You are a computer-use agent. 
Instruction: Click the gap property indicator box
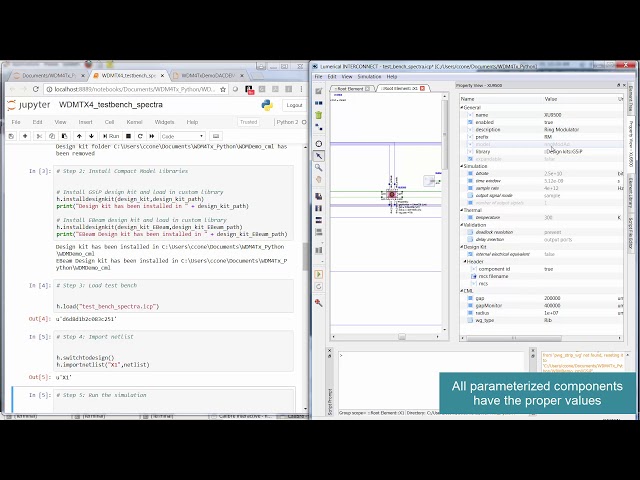pos(470,298)
